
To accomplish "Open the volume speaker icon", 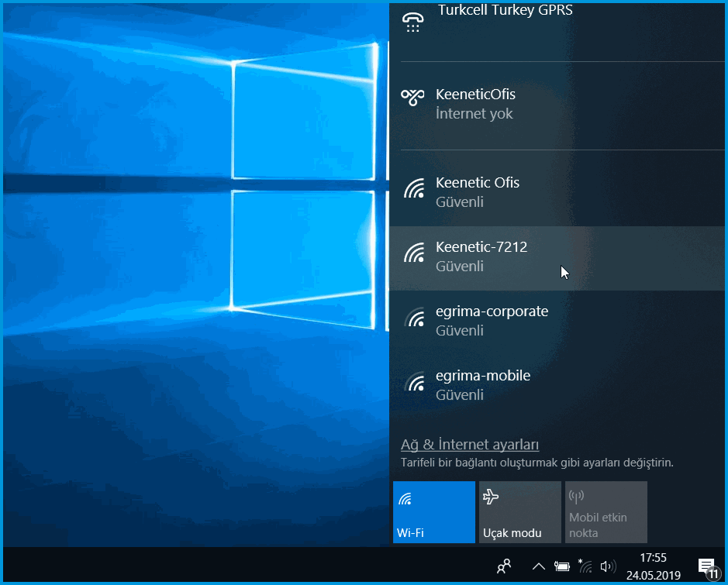I will [x=608, y=566].
